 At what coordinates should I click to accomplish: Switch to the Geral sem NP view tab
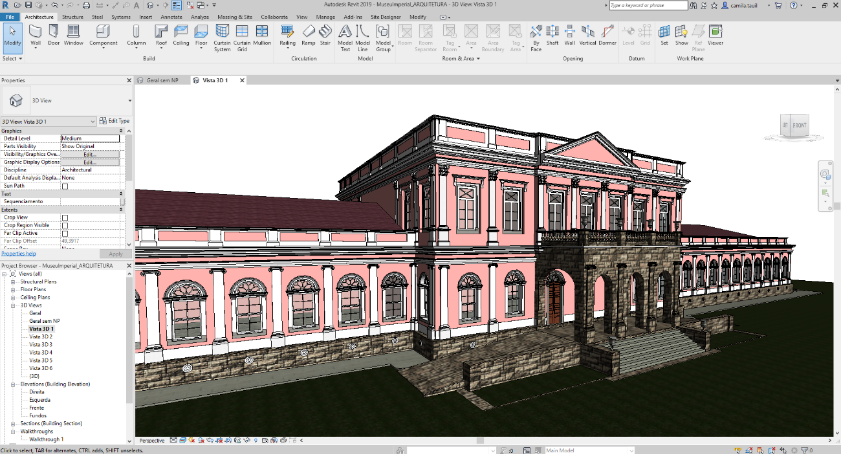[161, 79]
